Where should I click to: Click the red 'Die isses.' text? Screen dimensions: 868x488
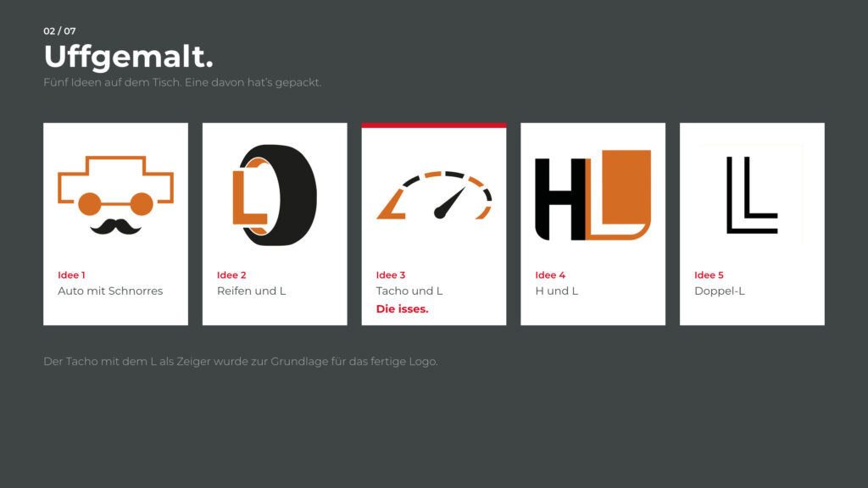click(403, 309)
